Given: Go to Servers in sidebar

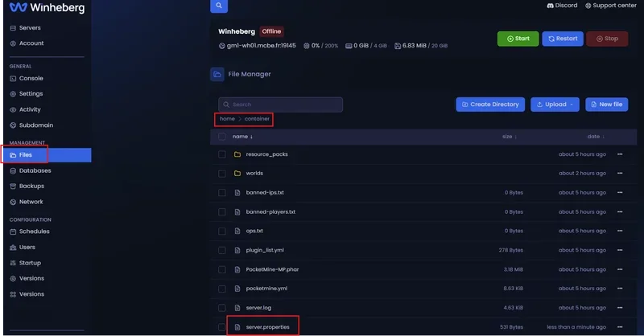Looking at the screenshot, I should tap(26, 28).
